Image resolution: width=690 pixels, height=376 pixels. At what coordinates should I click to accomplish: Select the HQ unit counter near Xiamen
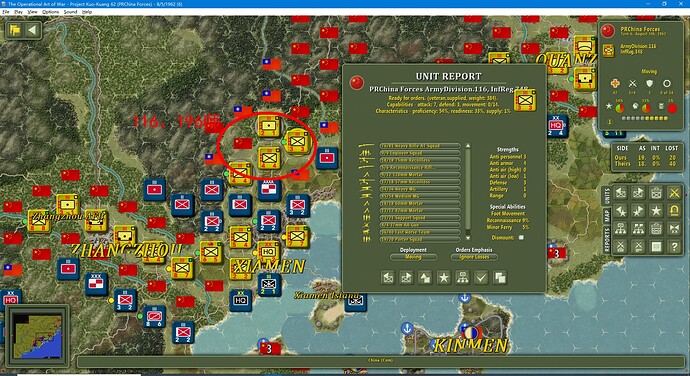(x=268, y=251)
